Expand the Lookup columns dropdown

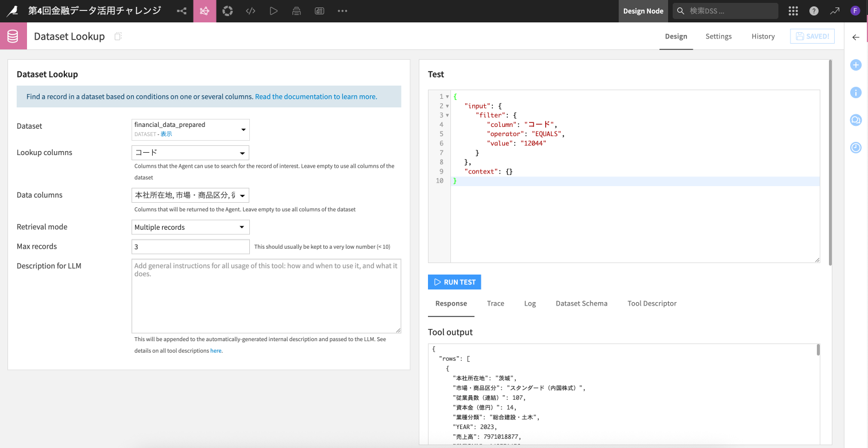[191, 153]
